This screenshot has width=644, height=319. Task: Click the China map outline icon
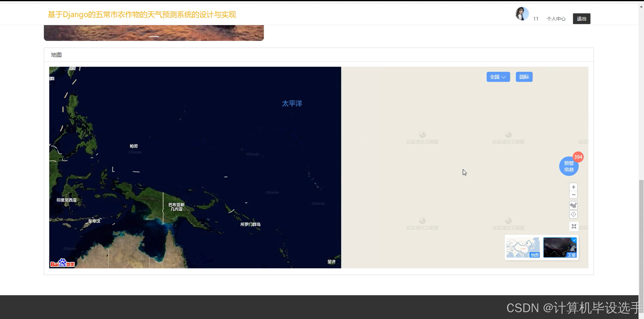point(573,205)
